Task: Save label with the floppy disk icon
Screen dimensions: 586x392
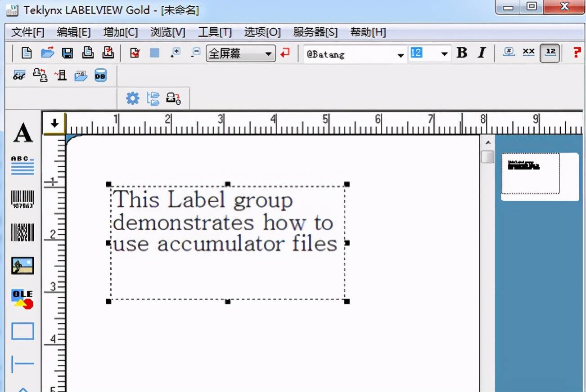Action: click(68, 53)
